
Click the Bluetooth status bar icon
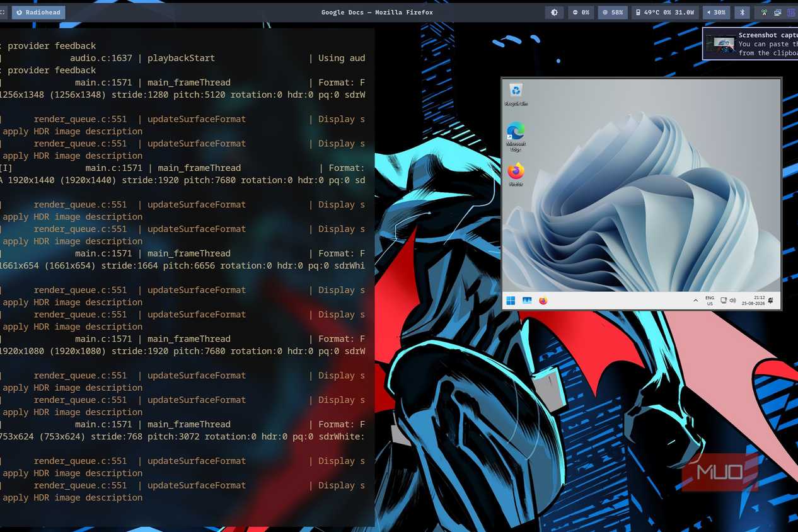(743, 12)
